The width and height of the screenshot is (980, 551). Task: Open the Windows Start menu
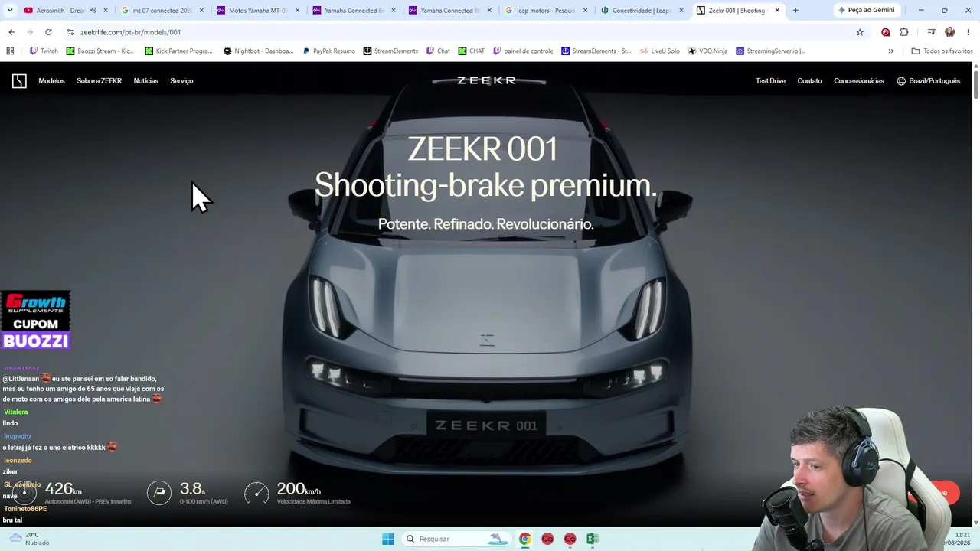388,539
